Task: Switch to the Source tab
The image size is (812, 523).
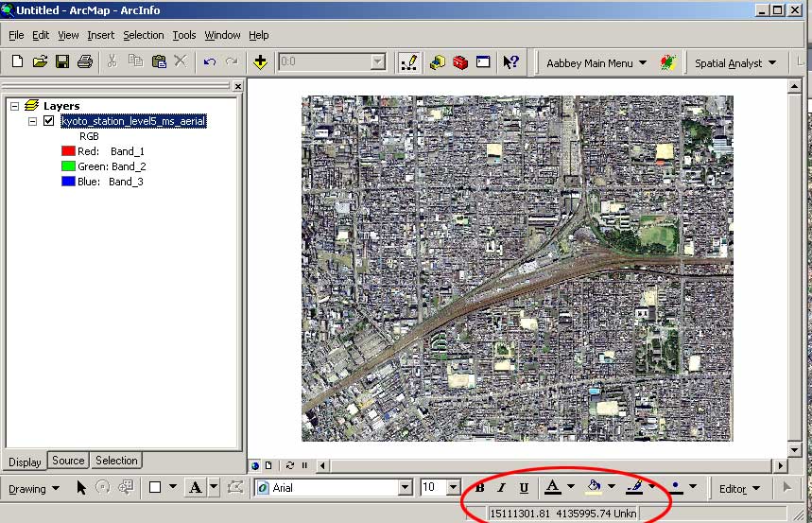Action: point(68,461)
